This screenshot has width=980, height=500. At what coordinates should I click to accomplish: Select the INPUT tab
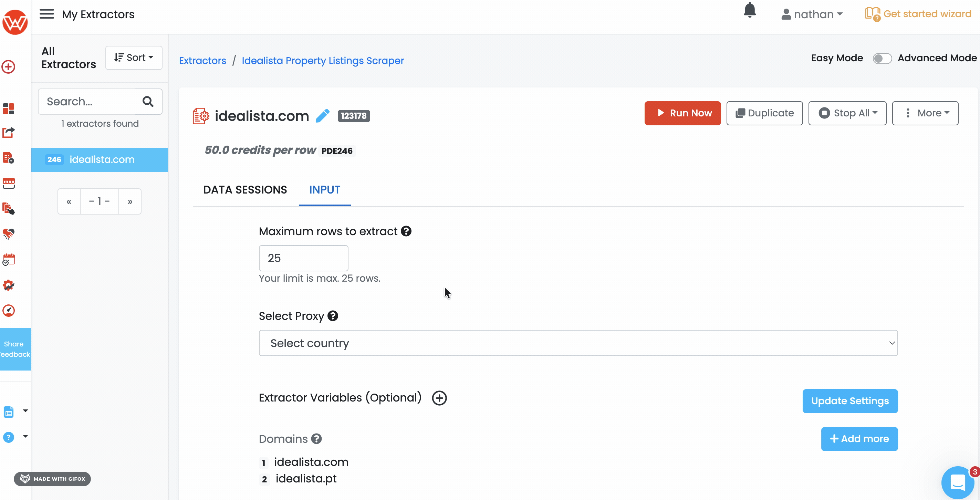coord(324,189)
